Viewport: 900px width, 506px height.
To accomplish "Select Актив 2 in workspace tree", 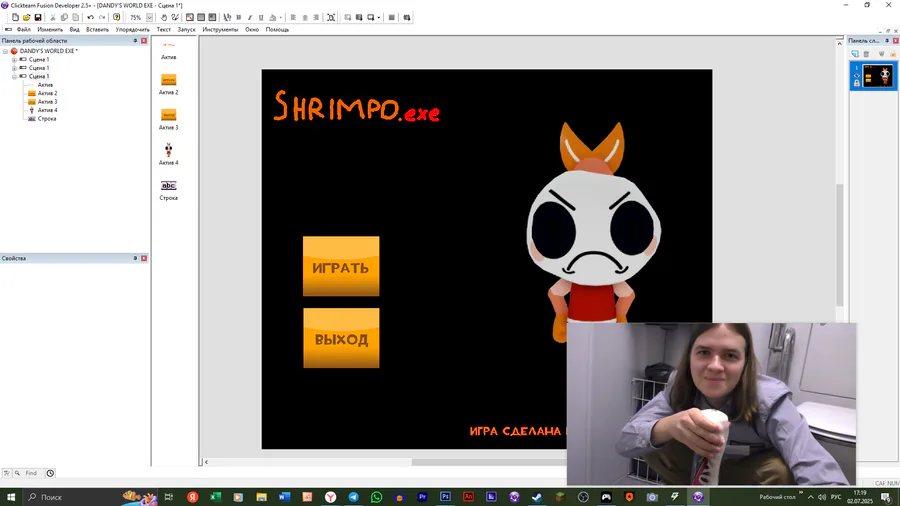I will coord(47,93).
